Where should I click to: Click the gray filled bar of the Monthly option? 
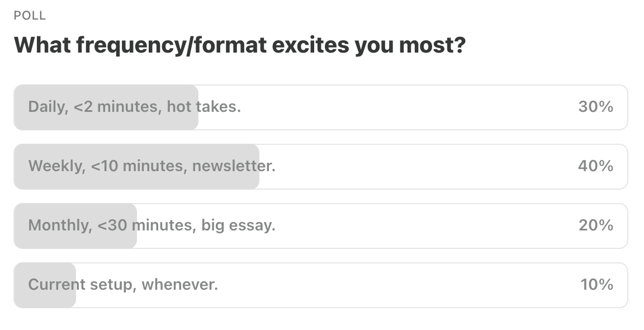pyautogui.click(x=75, y=225)
